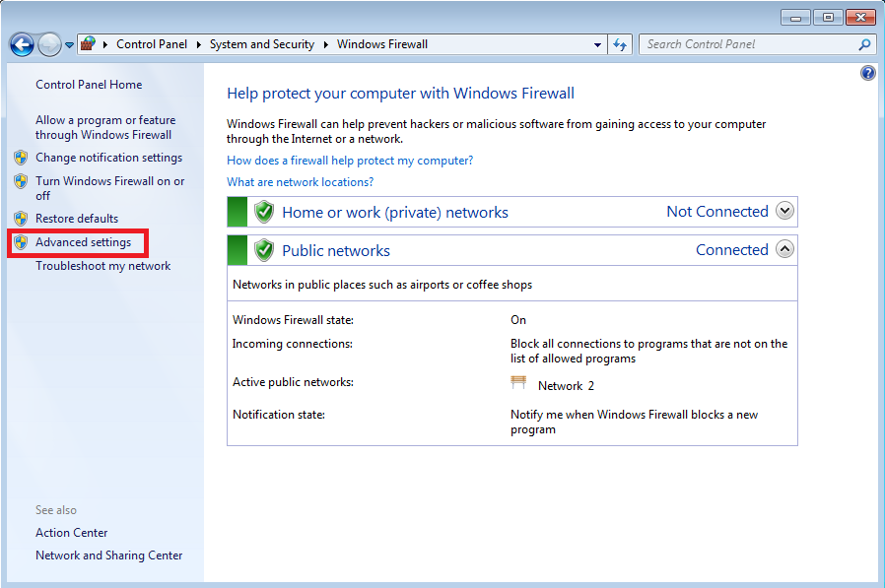Click the Help question mark icon
This screenshot has height=588, width=885.
[x=867, y=73]
